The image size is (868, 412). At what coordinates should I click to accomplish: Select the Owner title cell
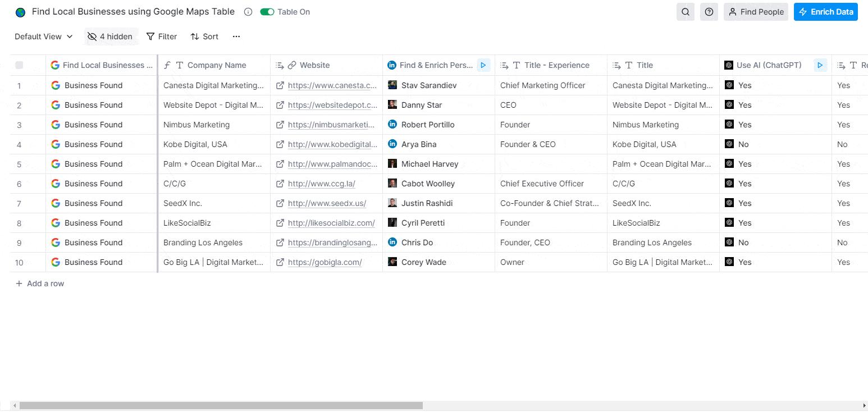point(551,262)
